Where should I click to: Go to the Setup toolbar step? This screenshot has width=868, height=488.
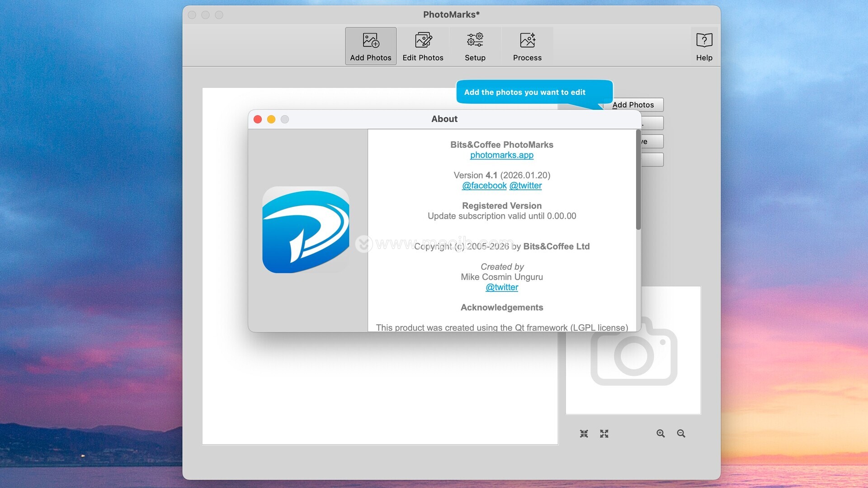click(475, 46)
